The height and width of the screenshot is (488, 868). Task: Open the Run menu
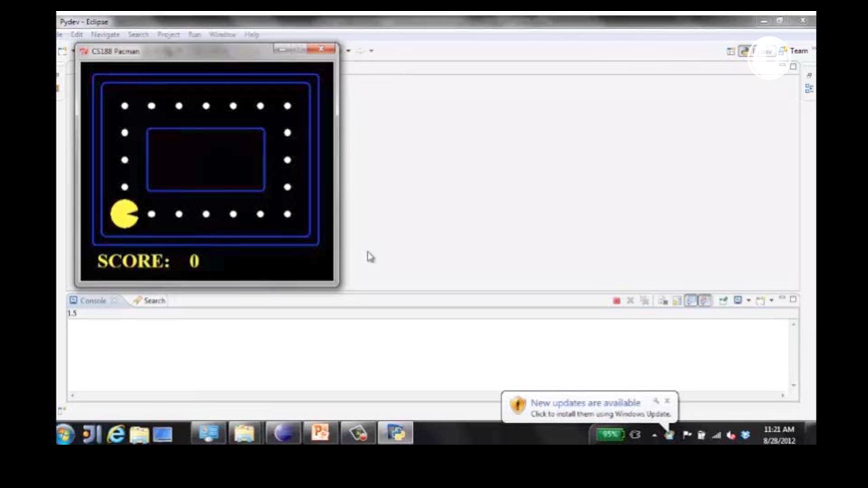195,35
